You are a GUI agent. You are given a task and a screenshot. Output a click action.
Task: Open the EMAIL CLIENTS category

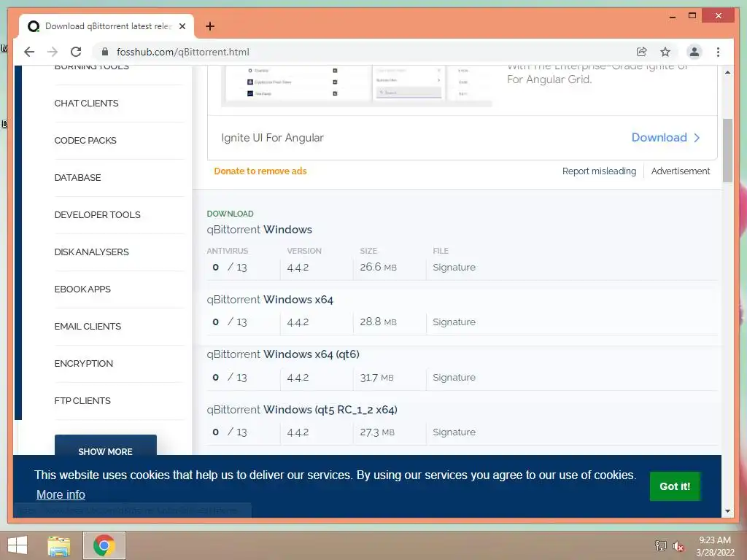pos(88,326)
